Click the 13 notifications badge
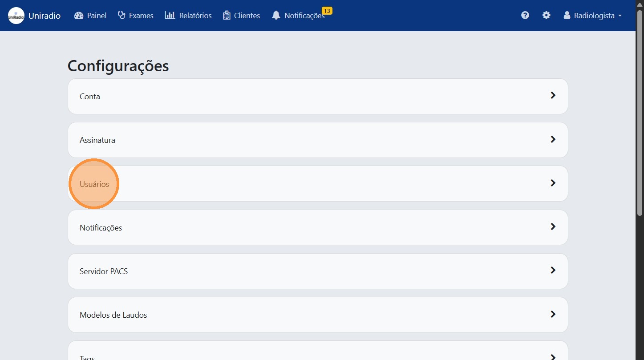Viewport: 644px width, 360px height. click(327, 11)
